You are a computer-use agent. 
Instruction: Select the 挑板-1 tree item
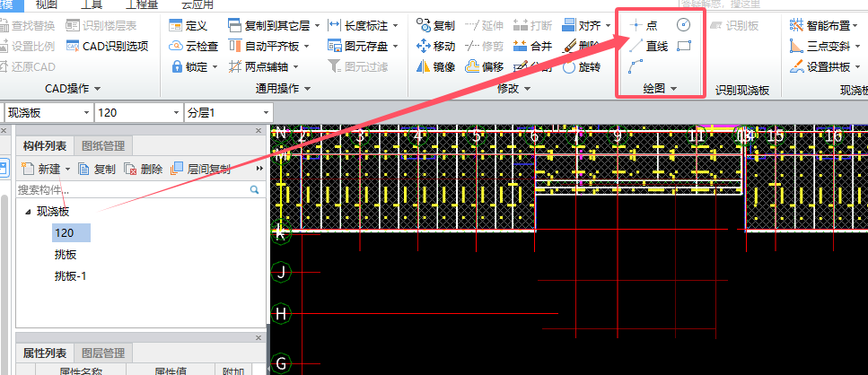[x=70, y=275]
